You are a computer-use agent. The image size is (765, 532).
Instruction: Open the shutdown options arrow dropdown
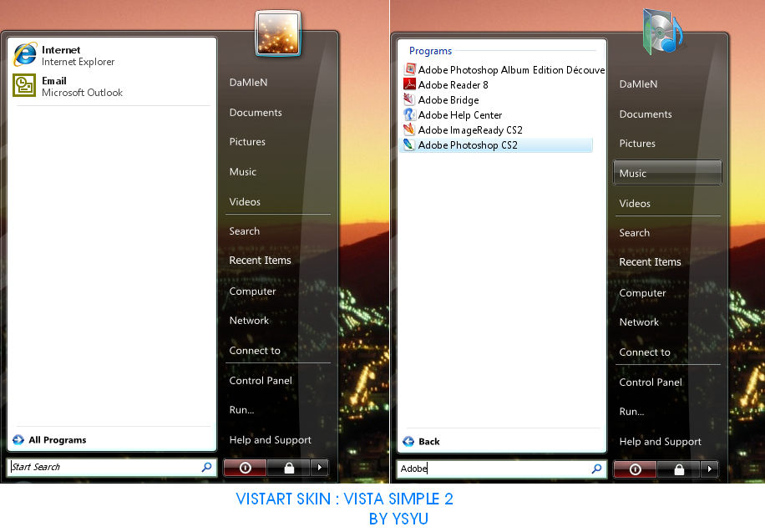pyautogui.click(x=319, y=468)
